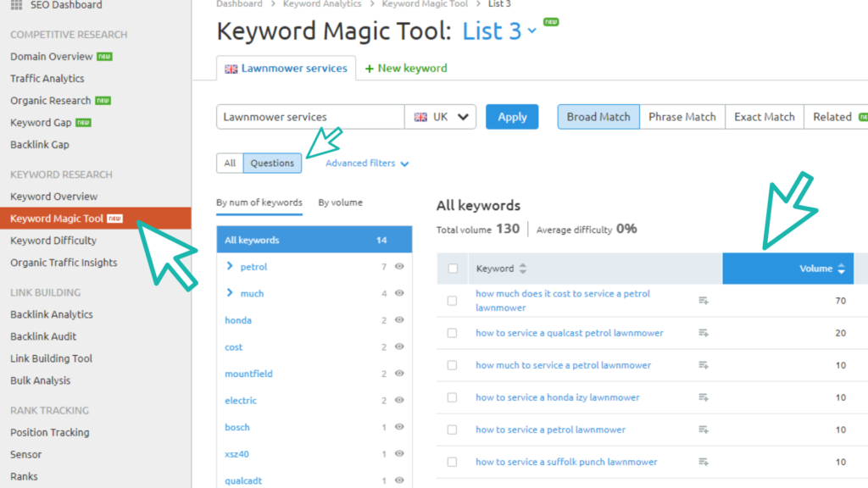Click add-to-list icon for qualcast petrol lawnmower row

point(703,332)
